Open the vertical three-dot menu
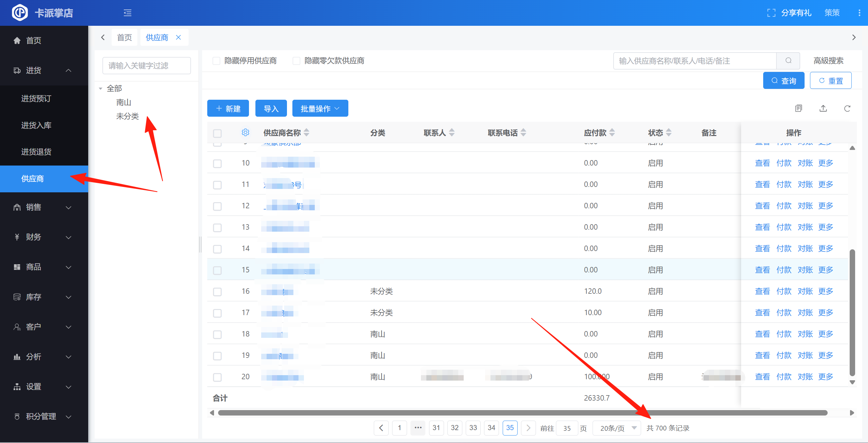This screenshot has width=868, height=443. coord(859,13)
